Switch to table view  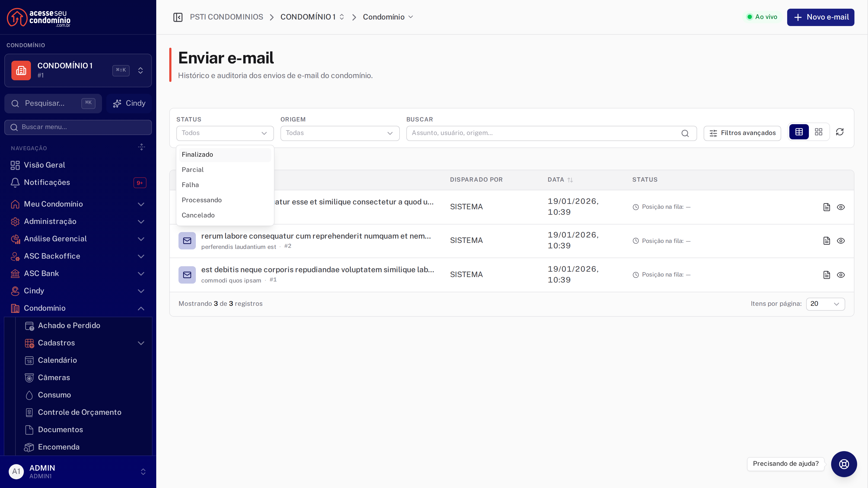tap(799, 132)
